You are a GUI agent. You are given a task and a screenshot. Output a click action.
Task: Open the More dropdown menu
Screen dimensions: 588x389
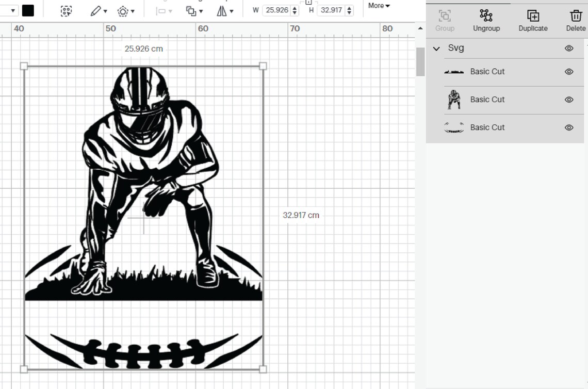379,6
